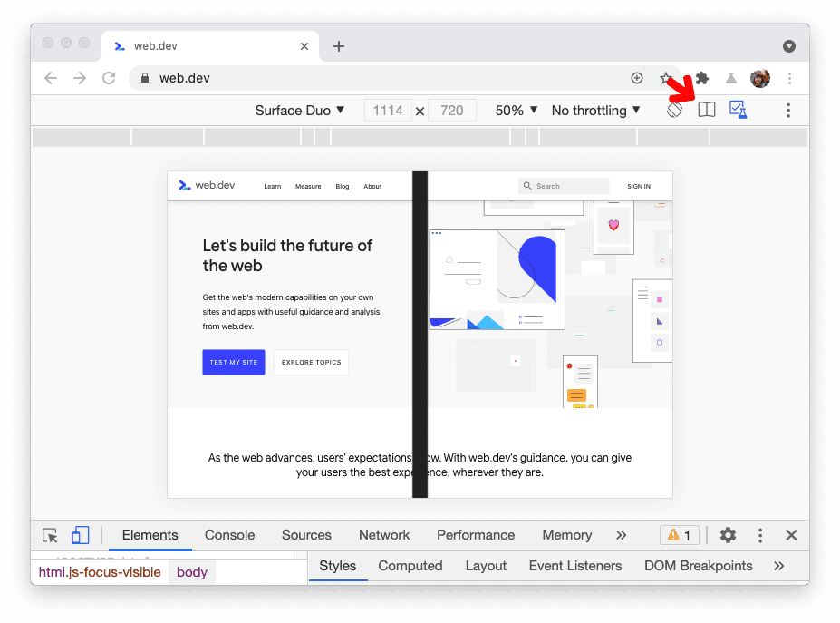This screenshot has height=623, width=840.
Task: Expand the No throttling dropdown
Action: click(x=595, y=111)
